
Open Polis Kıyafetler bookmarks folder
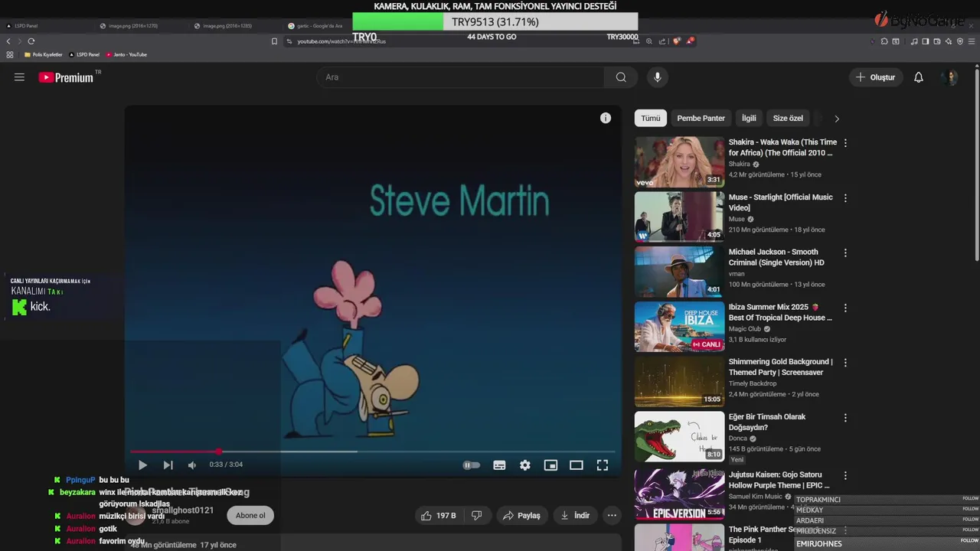(x=43, y=55)
